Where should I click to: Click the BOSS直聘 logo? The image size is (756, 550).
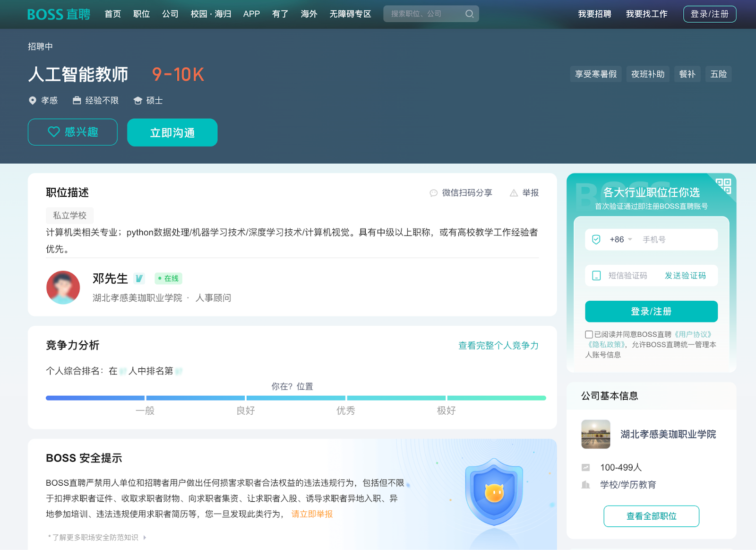[59, 14]
